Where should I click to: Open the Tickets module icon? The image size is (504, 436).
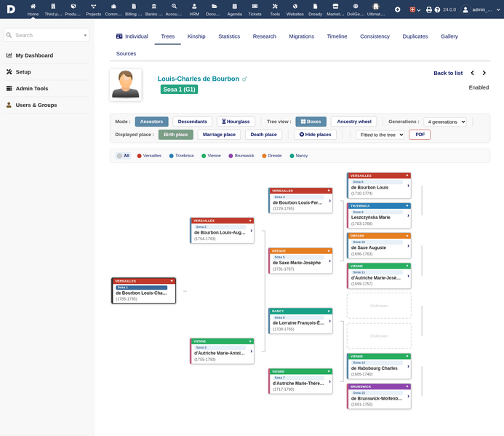click(255, 6)
